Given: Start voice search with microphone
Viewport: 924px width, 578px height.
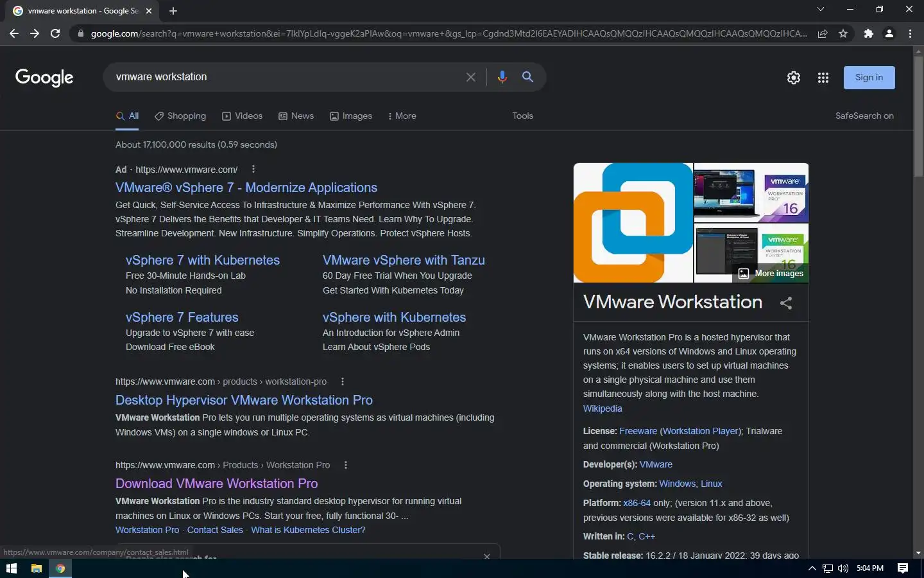Looking at the screenshot, I should pos(502,77).
